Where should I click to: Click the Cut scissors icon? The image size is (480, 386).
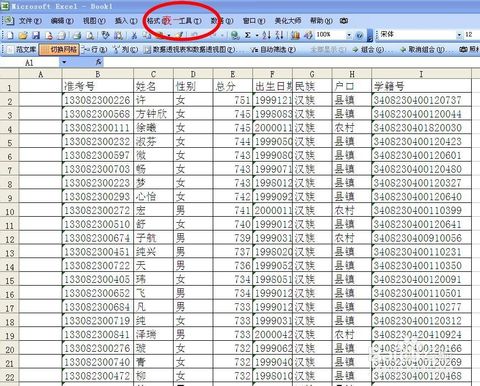[134, 35]
